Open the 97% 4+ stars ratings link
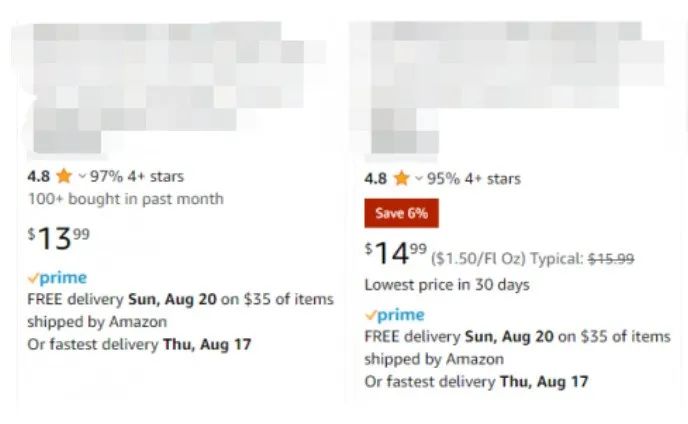The image size is (688, 424). (x=137, y=176)
